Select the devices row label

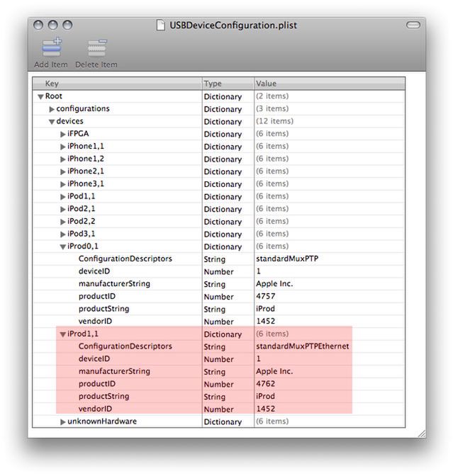coord(70,121)
